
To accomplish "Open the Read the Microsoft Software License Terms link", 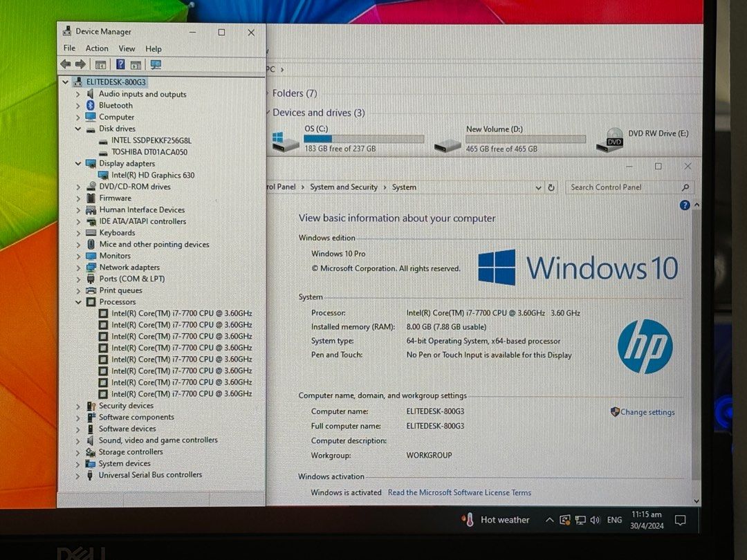I will pos(459,492).
